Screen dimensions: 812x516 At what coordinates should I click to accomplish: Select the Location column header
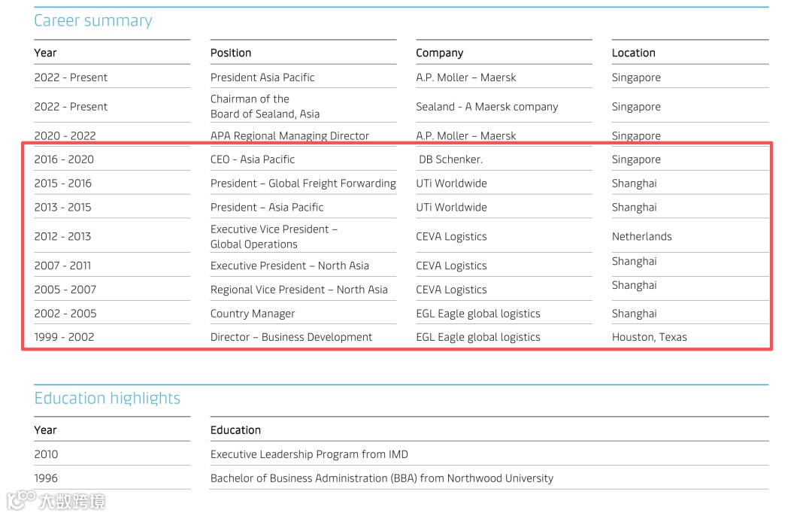tap(633, 53)
